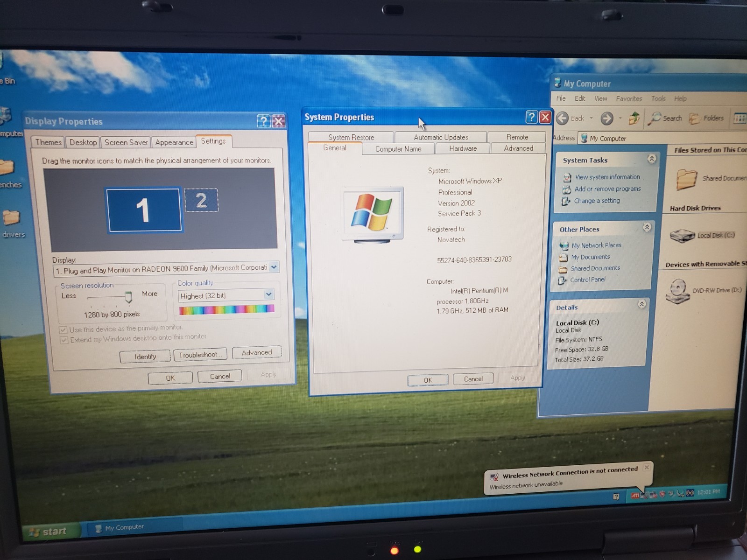This screenshot has width=747, height=560.
Task: Open Favorites menu in My Computer
Action: pos(628,98)
